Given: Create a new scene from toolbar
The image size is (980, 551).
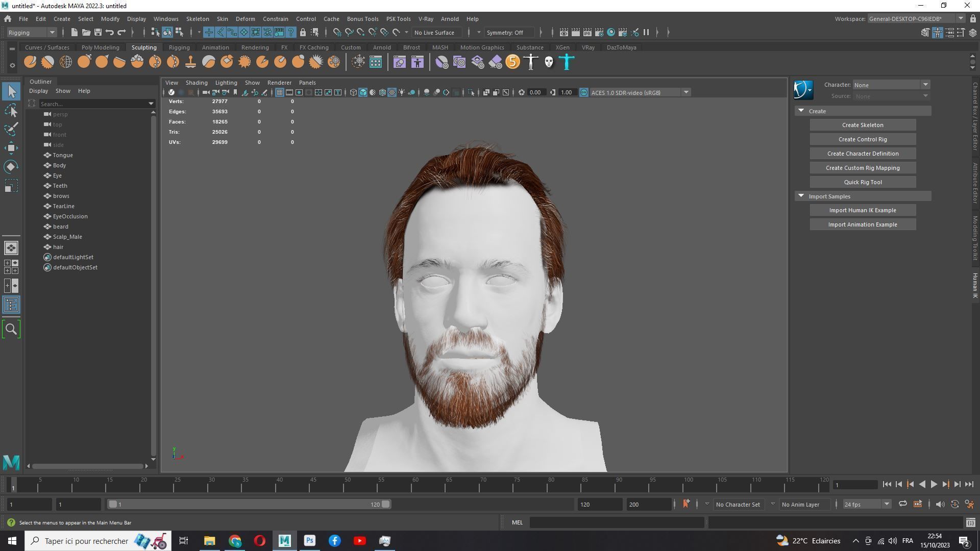Looking at the screenshot, I should pyautogui.click(x=74, y=32).
